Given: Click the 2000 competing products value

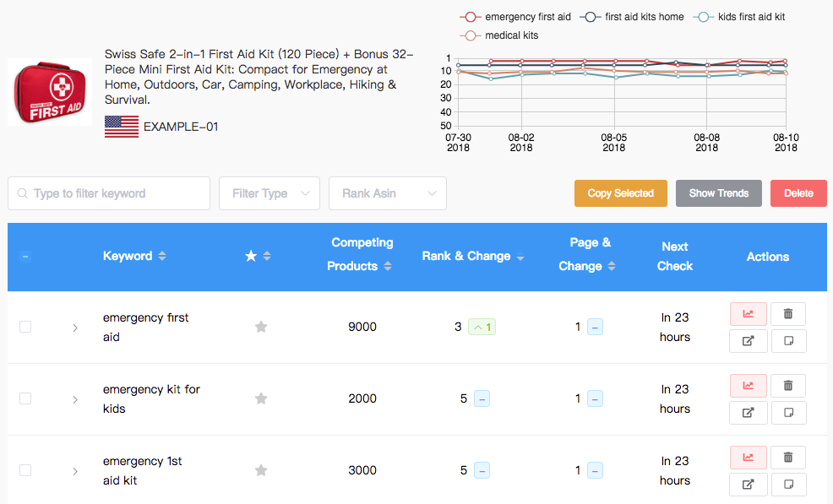Looking at the screenshot, I should pyautogui.click(x=362, y=398).
